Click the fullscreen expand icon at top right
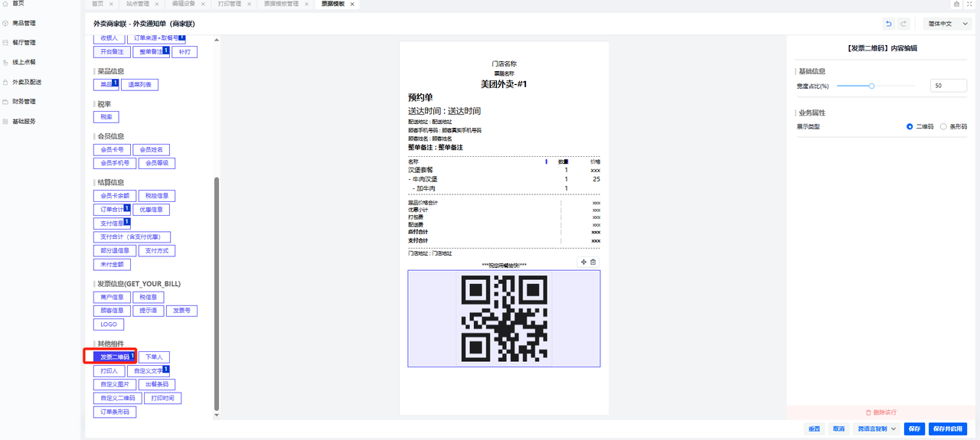The image size is (980, 440). click(969, 4)
